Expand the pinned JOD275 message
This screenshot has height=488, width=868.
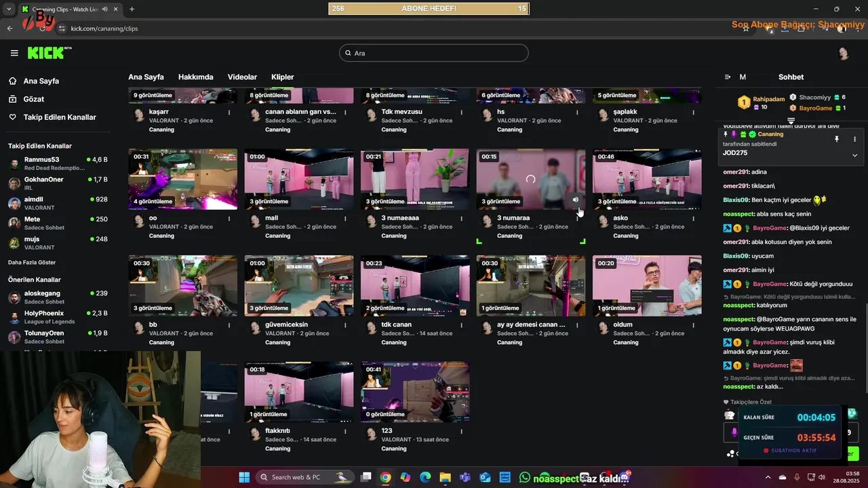[x=854, y=155]
